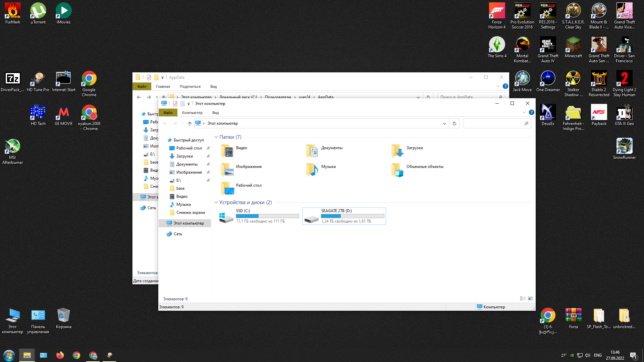Open the Файл menu tab
The image size is (644, 362).
(x=168, y=113)
